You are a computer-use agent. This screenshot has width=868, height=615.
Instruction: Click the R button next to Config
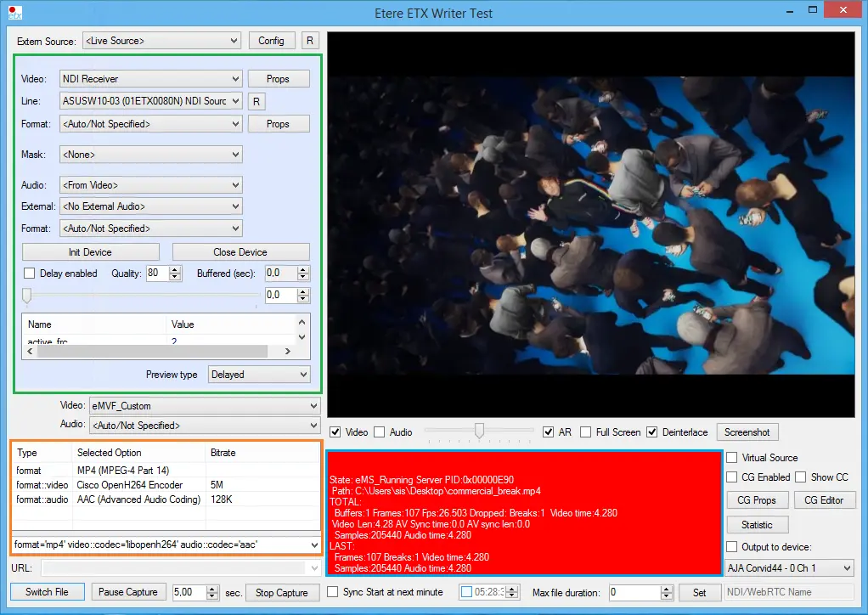(310, 41)
